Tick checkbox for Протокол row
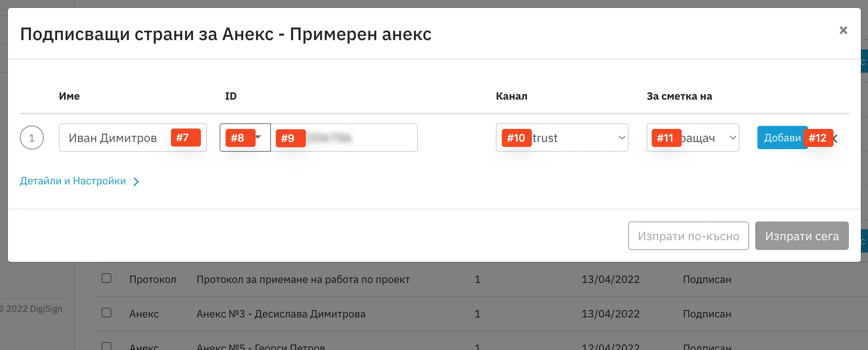The image size is (868, 350). pos(106,278)
